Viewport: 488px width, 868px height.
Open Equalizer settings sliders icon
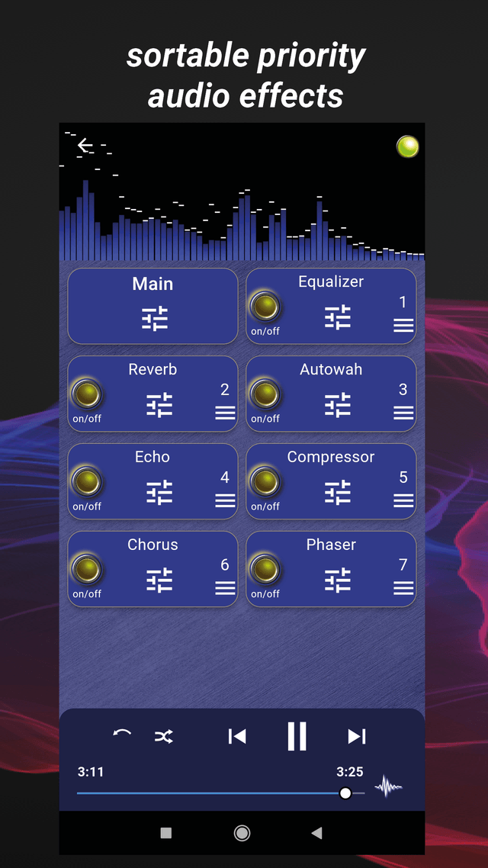[337, 317]
